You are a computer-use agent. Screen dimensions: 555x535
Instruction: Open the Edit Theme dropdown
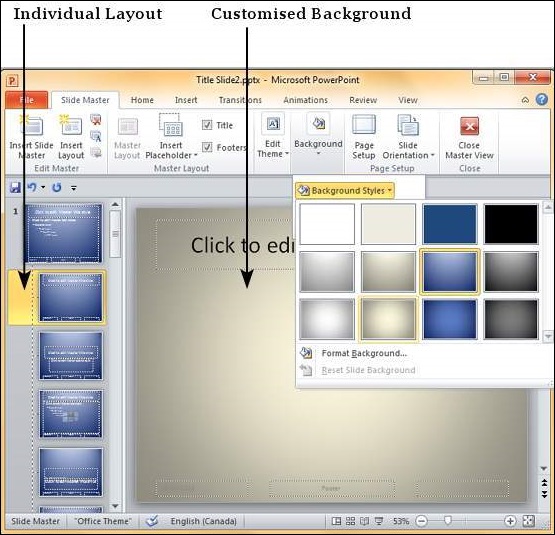click(x=273, y=135)
